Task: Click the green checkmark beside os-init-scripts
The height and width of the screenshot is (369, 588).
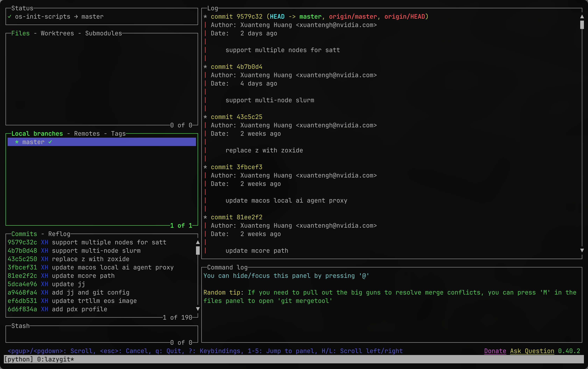Action: click(x=10, y=16)
